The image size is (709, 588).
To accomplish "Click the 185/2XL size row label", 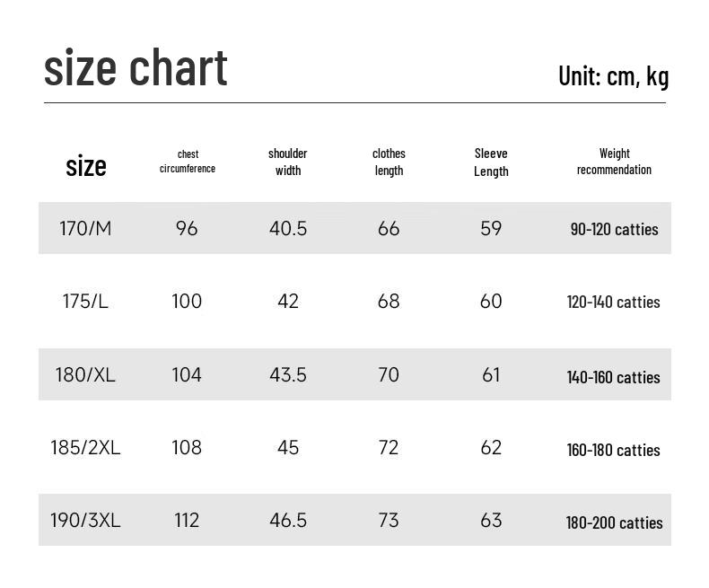I will pos(85,448).
